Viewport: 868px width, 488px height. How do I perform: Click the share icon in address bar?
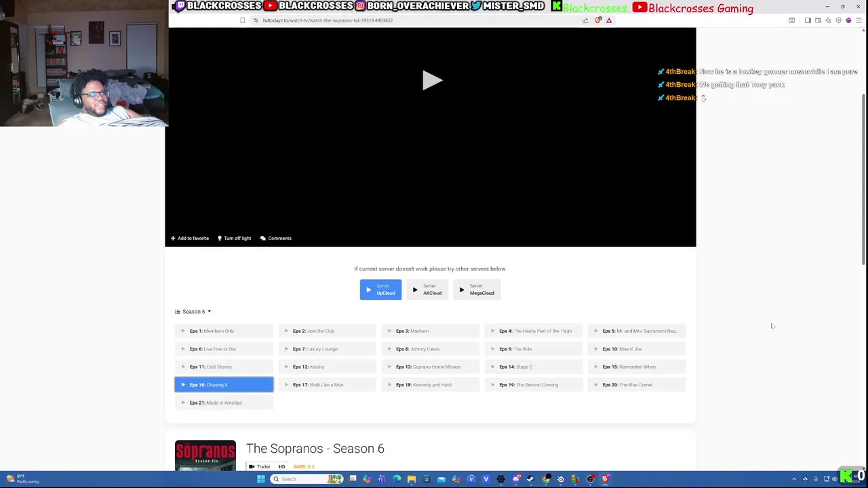coord(585,20)
